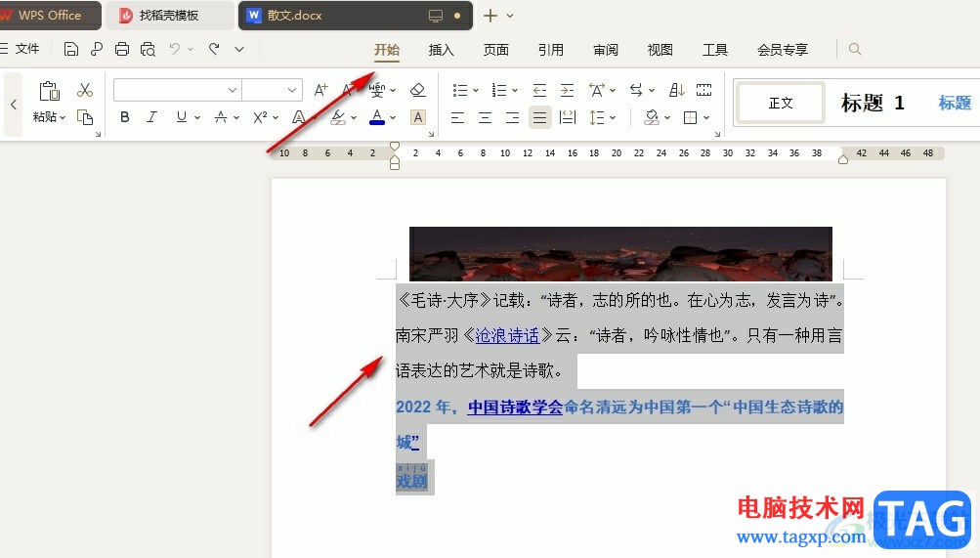The height and width of the screenshot is (558, 980).
Task: Click the character shading icon
Action: (x=418, y=117)
